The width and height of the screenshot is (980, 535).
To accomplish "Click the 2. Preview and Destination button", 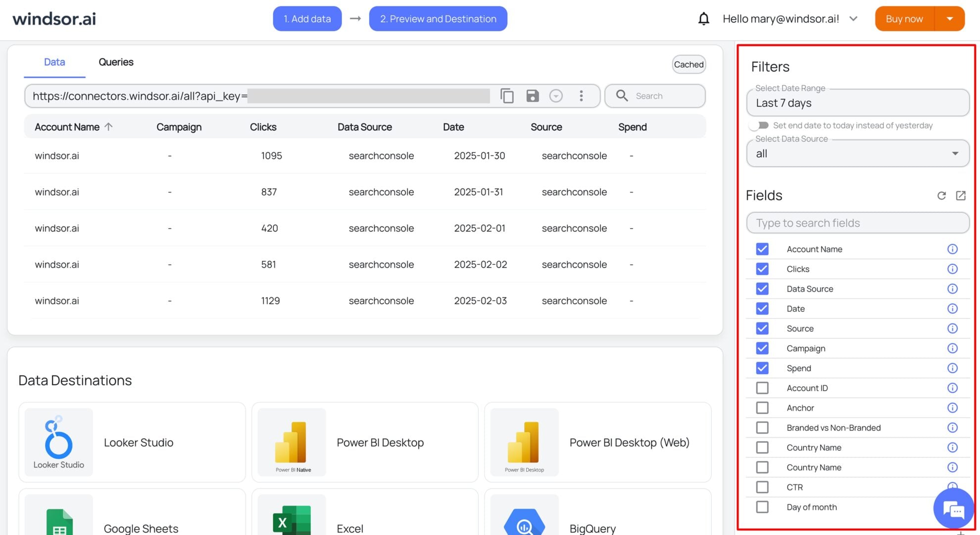I will tap(438, 18).
